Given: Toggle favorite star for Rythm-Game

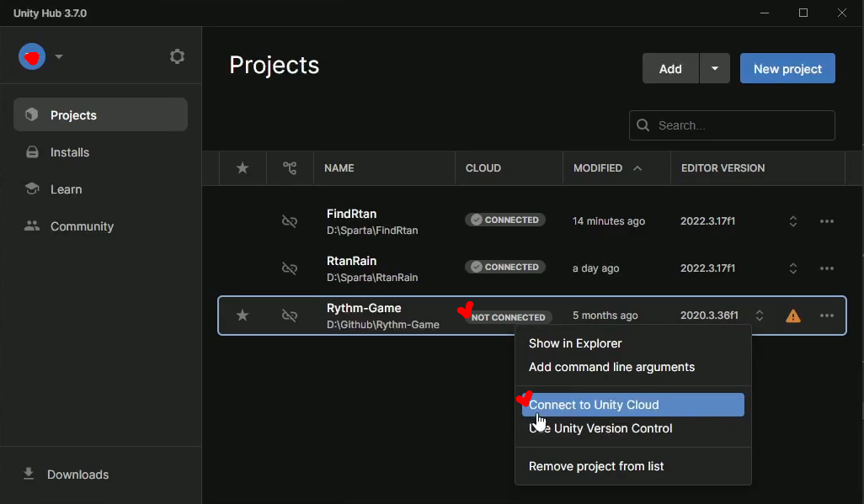Looking at the screenshot, I should [x=243, y=315].
